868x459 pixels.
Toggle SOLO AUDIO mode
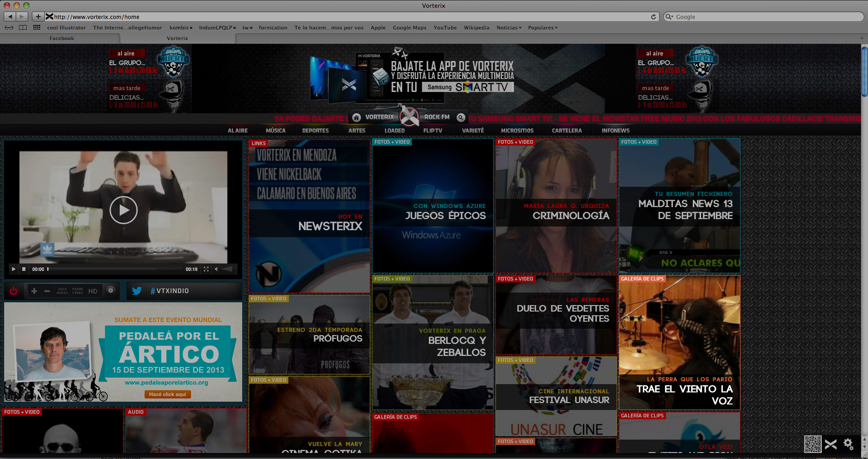point(62,291)
